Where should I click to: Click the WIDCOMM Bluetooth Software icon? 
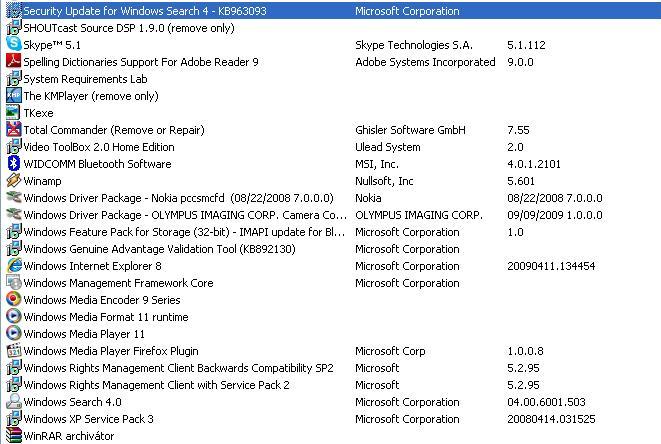point(13,163)
